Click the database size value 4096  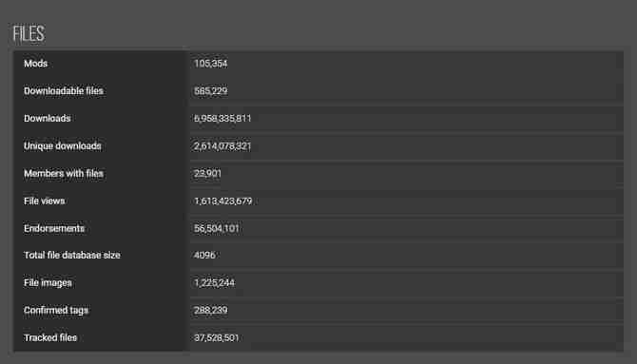tap(204, 255)
